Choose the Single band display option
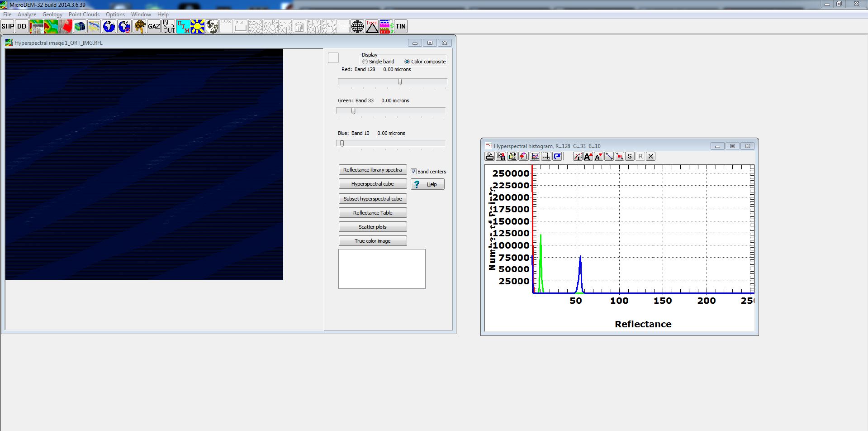 click(x=365, y=62)
